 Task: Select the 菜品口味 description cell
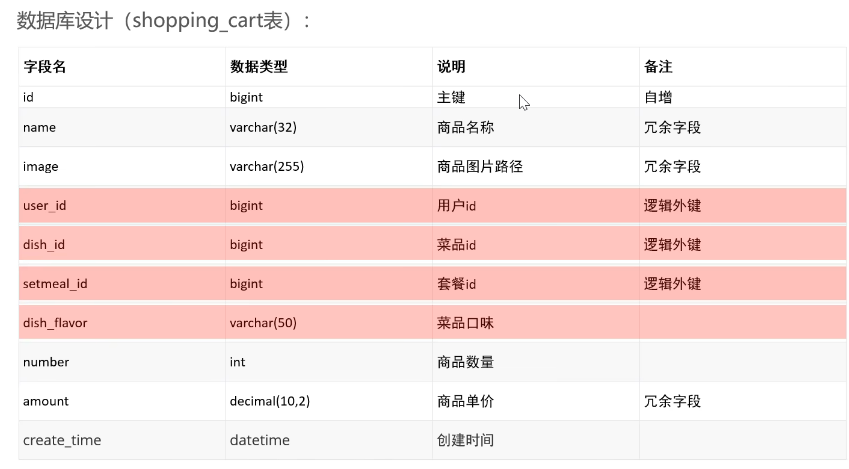466,323
